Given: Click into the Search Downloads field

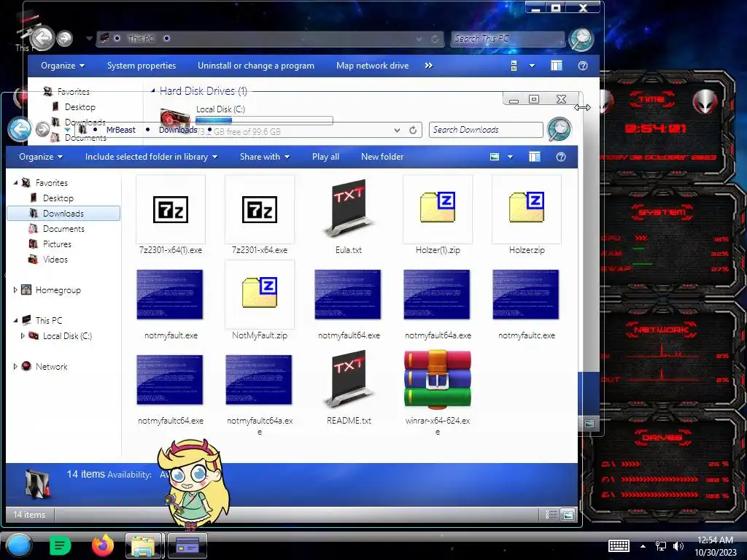Looking at the screenshot, I should click(486, 130).
